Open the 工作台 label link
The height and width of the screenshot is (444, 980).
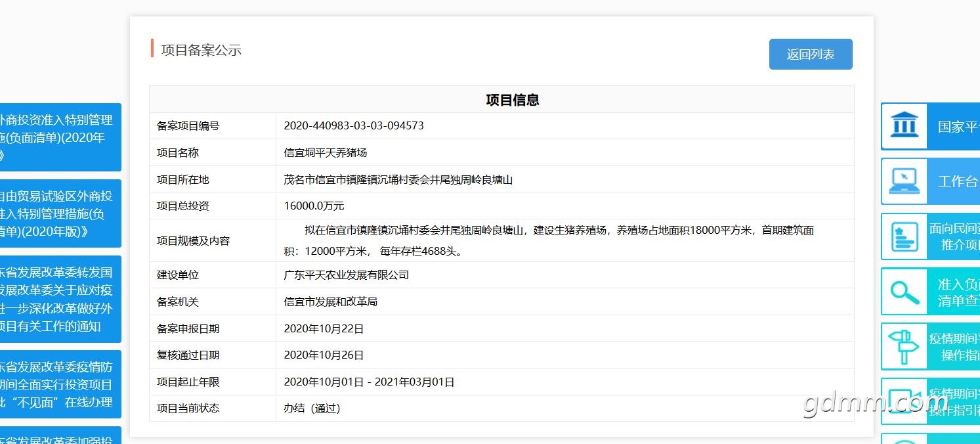click(958, 181)
